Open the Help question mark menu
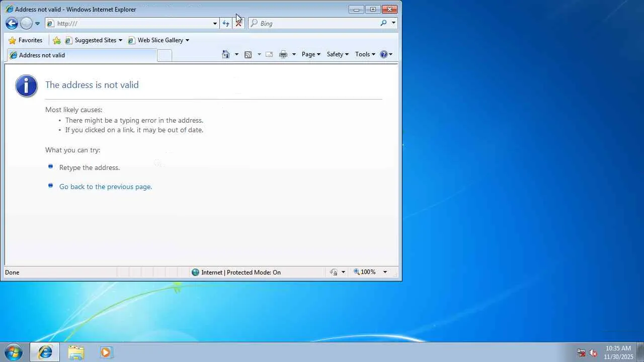644x362 pixels. pos(386,54)
